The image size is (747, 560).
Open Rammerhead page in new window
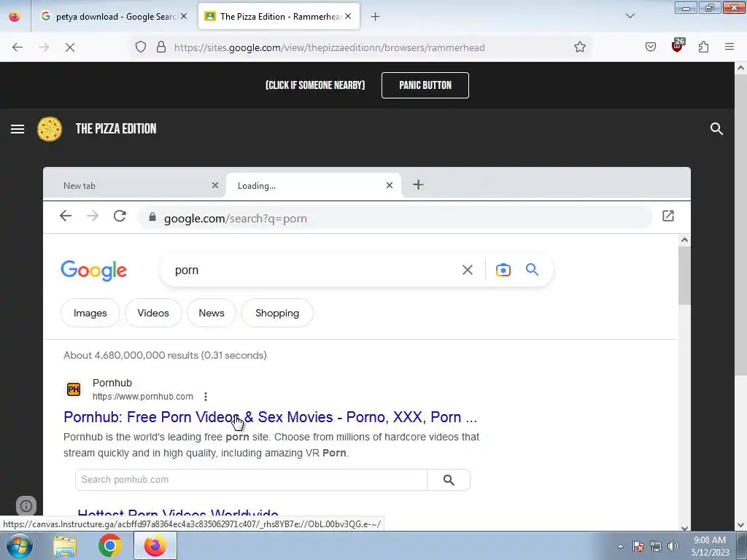coord(668,216)
